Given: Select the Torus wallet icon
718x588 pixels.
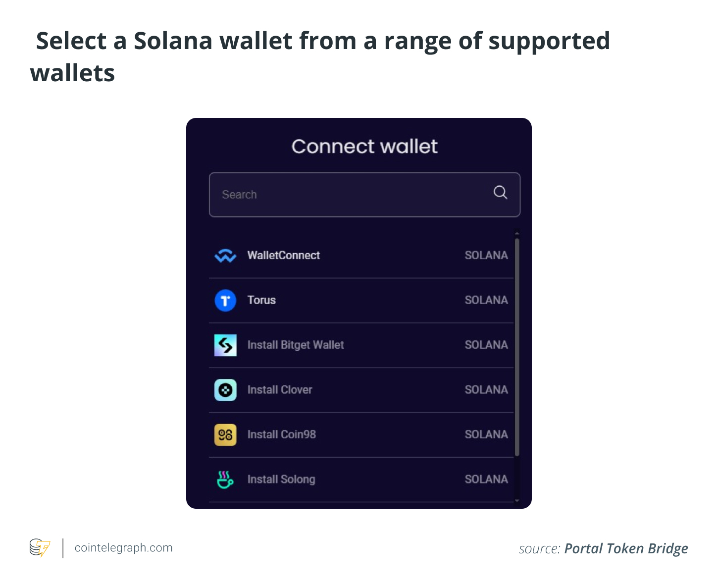Looking at the screenshot, I should tap(225, 300).
